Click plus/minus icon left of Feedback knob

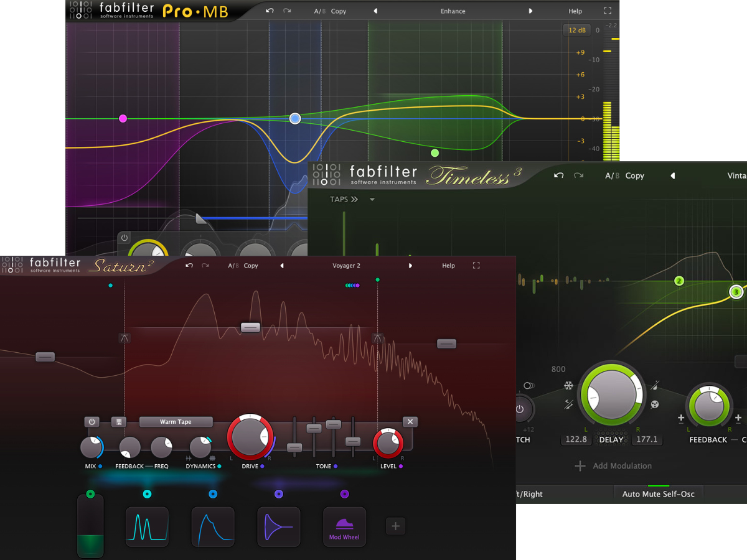[x=681, y=418]
